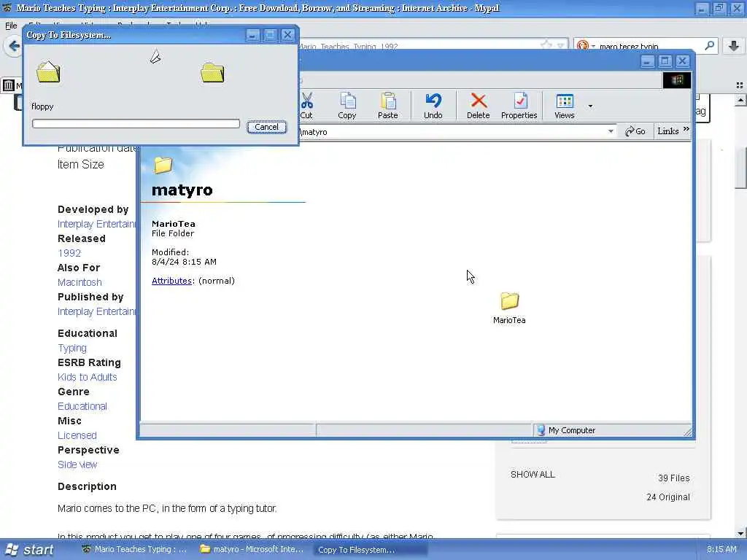Click the Links toolbar label
This screenshot has height=560, width=747.
(x=668, y=131)
